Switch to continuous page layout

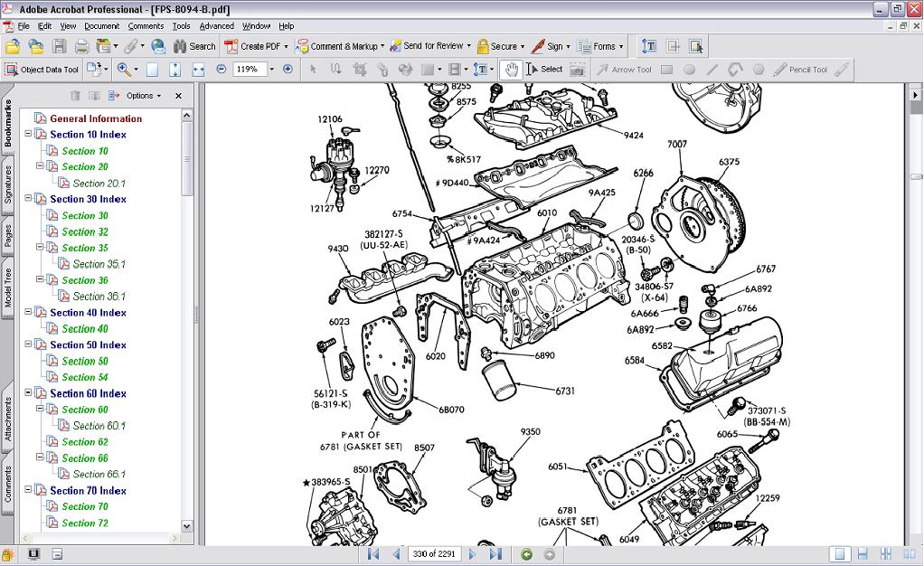click(x=863, y=554)
